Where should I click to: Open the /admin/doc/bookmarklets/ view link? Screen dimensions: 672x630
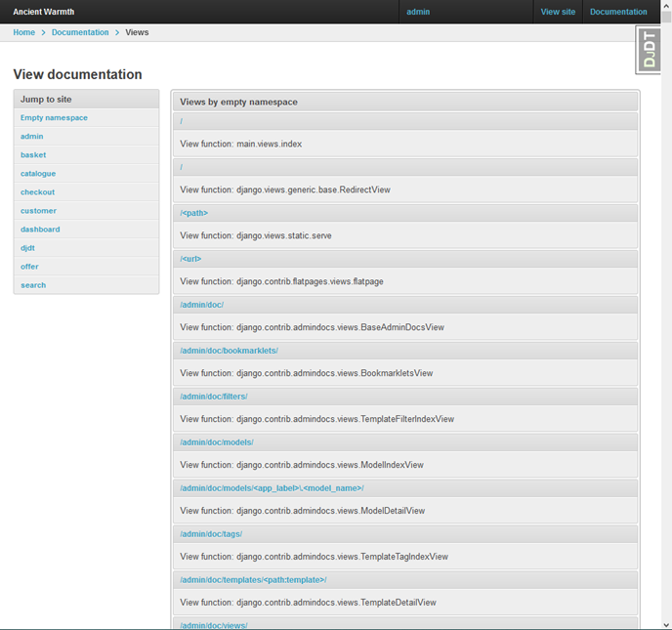pos(229,351)
